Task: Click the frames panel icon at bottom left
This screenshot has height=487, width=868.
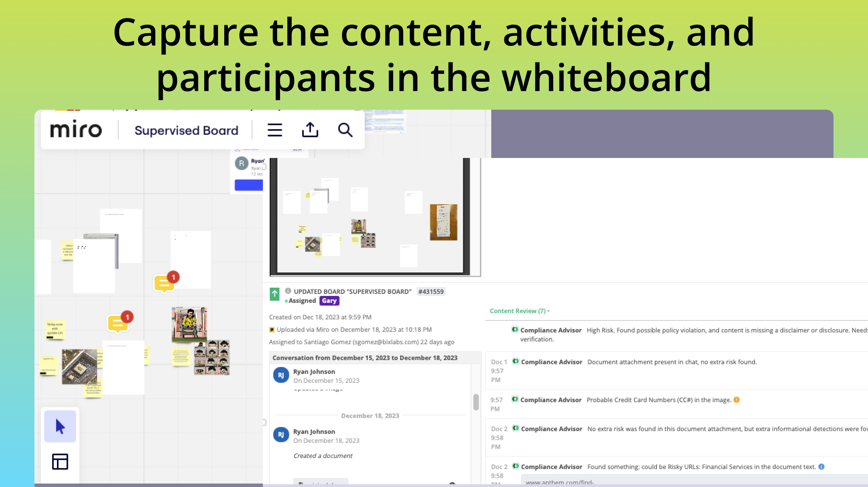Action: click(59, 461)
